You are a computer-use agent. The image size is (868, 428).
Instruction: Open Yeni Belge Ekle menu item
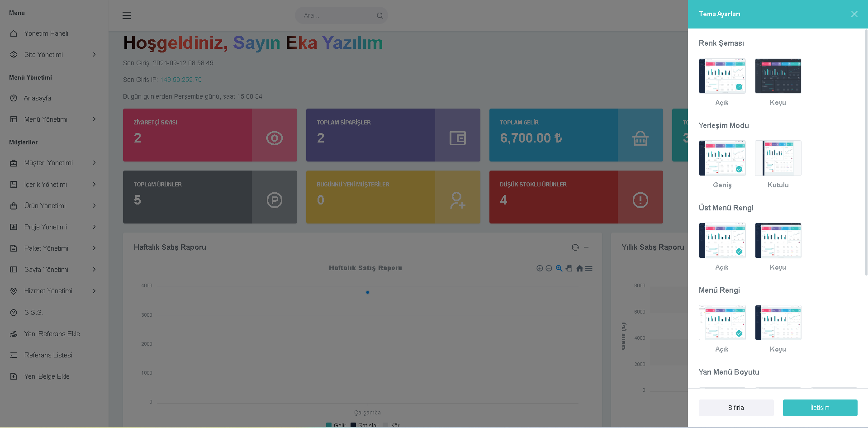[54, 376]
